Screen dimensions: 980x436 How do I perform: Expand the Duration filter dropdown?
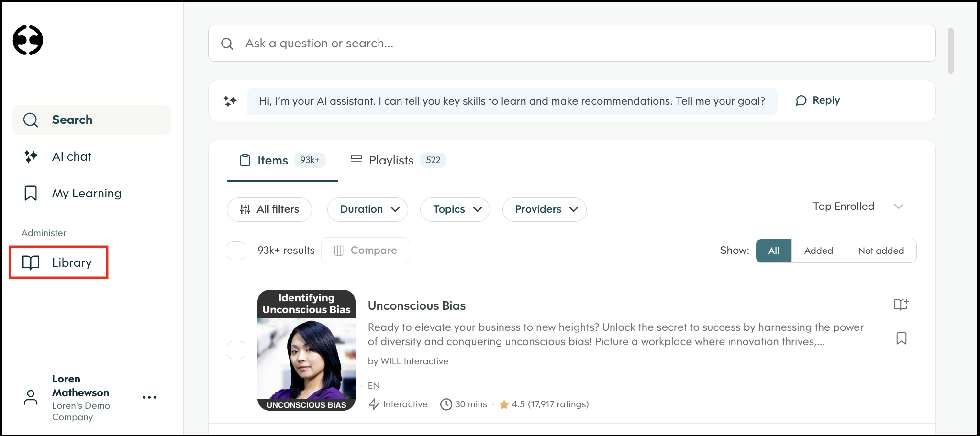click(x=367, y=209)
